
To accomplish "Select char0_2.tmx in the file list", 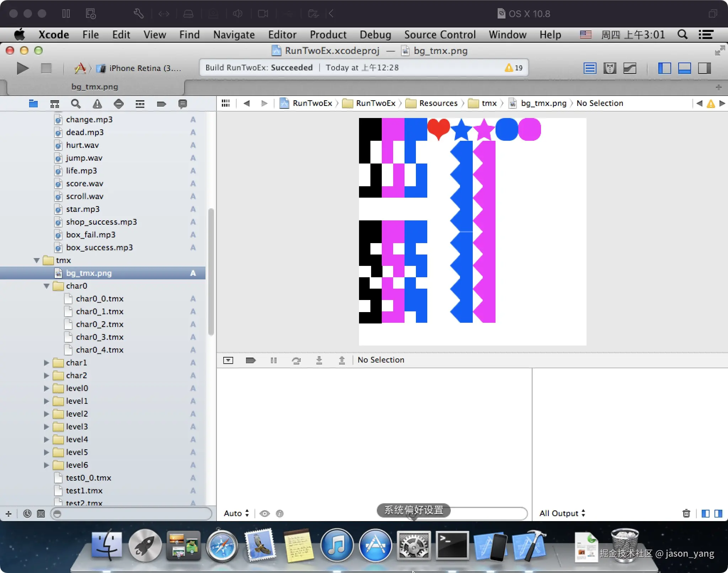I will [100, 324].
